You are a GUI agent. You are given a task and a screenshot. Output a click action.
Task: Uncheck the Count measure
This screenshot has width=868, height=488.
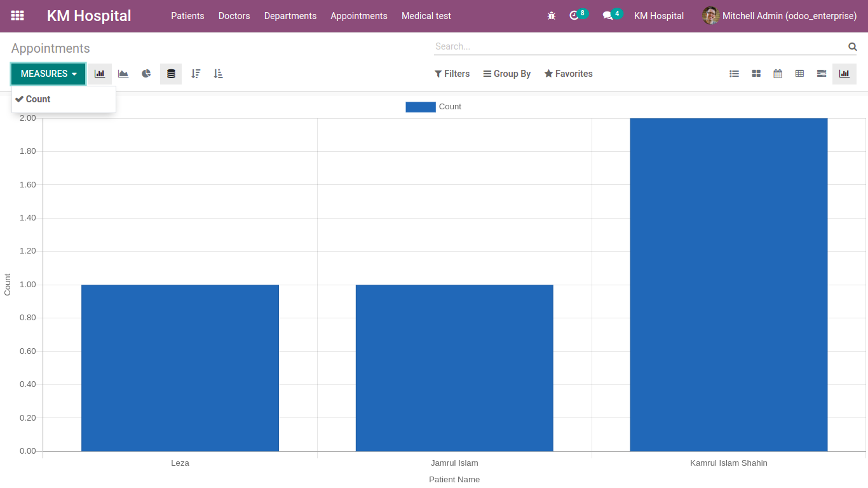pyautogui.click(x=64, y=99)
